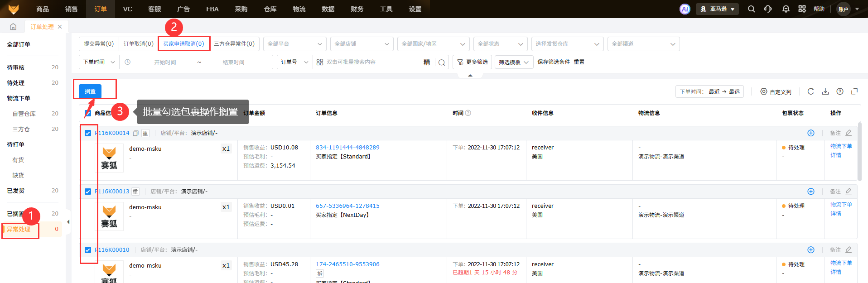Uncheck the checkbox for order P116K00013
This screenshot has height=283, width=868.
88,192
